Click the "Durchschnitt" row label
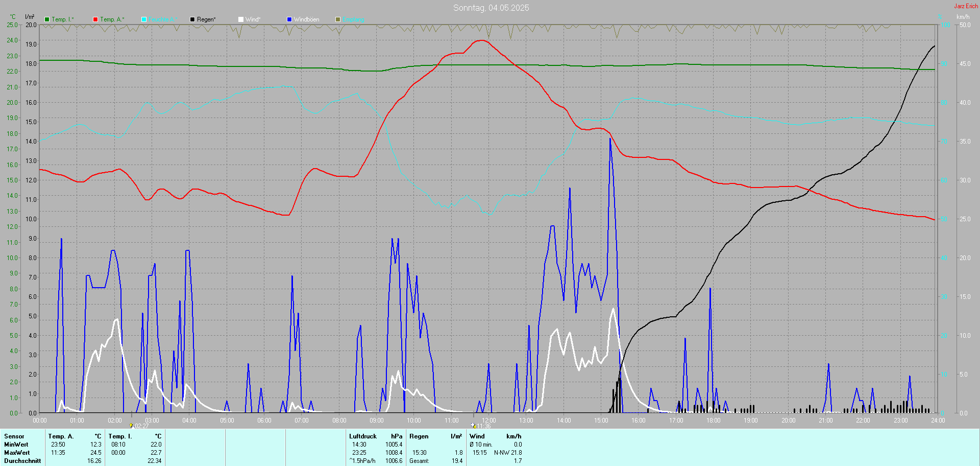The width and height of the screenshot is (980, 466). tap(22, 461)
